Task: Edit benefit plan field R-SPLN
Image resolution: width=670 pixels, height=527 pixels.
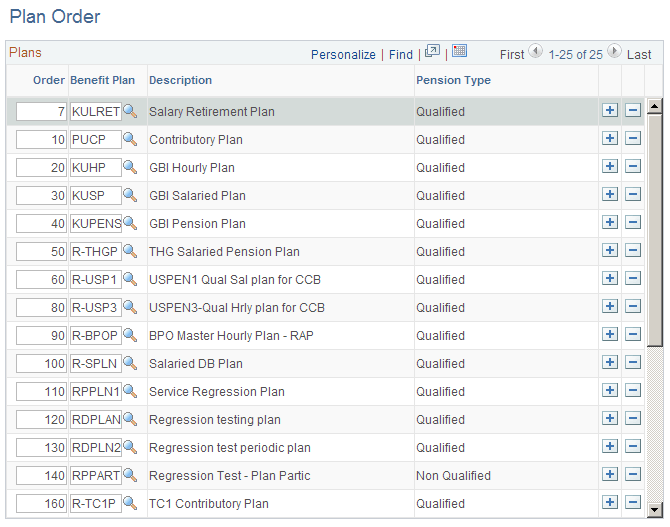Action: tap(96, 363)
